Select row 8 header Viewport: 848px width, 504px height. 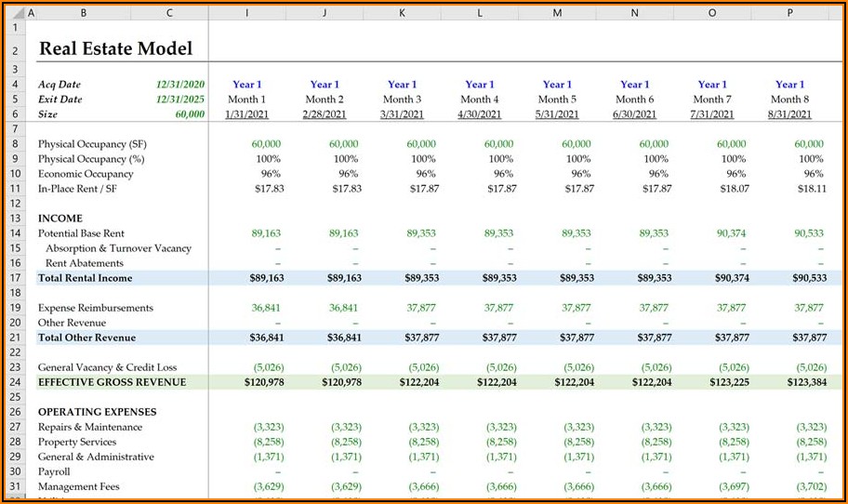point(14,144)
